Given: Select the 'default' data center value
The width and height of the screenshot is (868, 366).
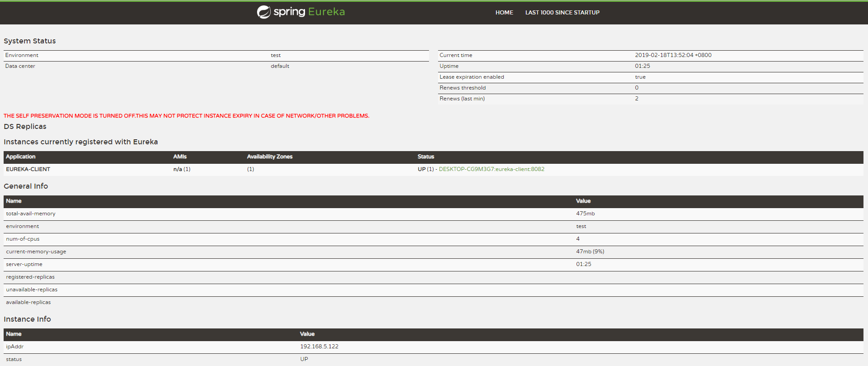Looking at the screenshot, I should [x=280, y=66].
